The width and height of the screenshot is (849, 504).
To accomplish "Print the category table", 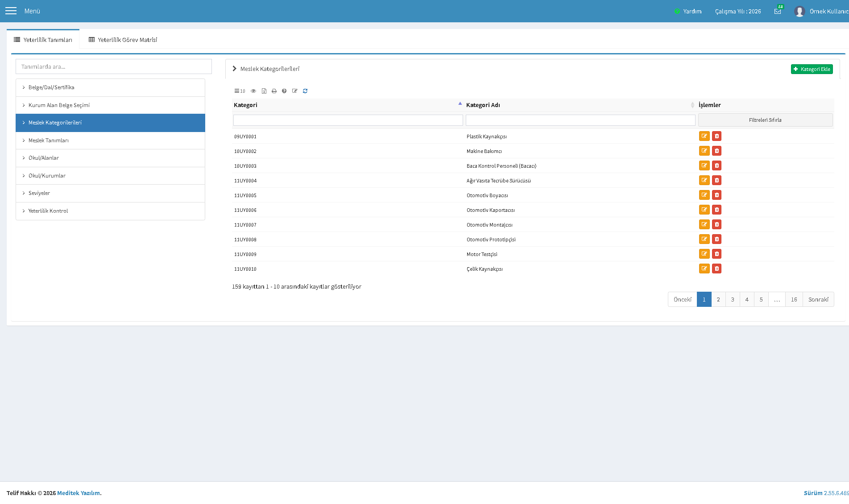I will [274, 91].
